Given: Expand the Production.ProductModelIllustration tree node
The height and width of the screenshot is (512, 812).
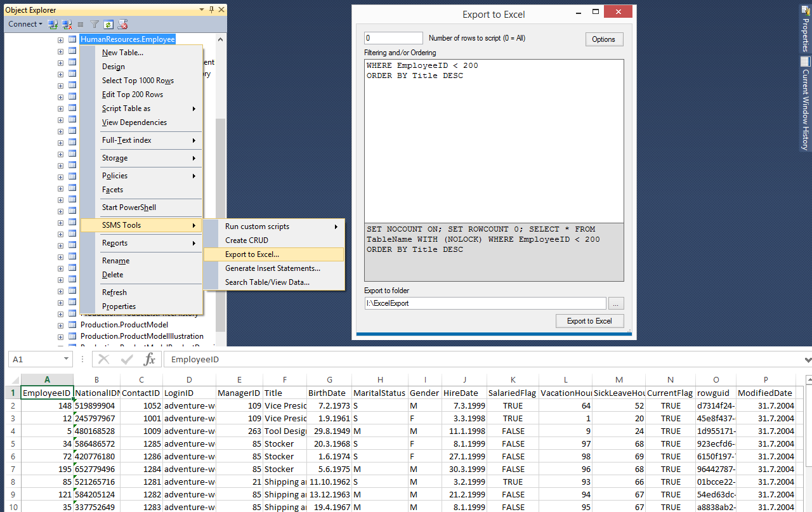Looking at the screenshot, I should coord(60,336).
